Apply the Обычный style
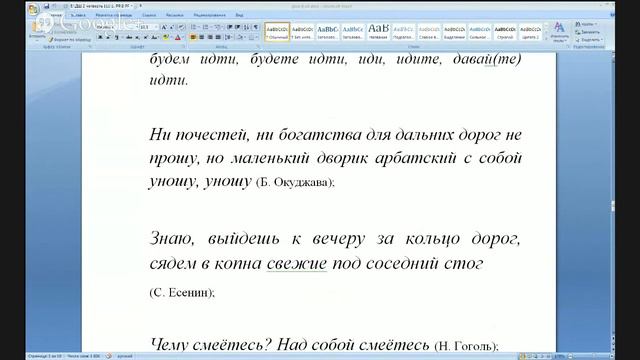The height and width of the screenshot is (360, 640). (x=277, y=32)
